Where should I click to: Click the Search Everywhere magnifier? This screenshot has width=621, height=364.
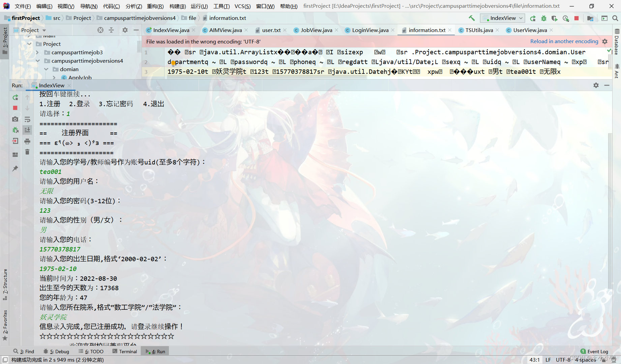click(x=615, y=18)
